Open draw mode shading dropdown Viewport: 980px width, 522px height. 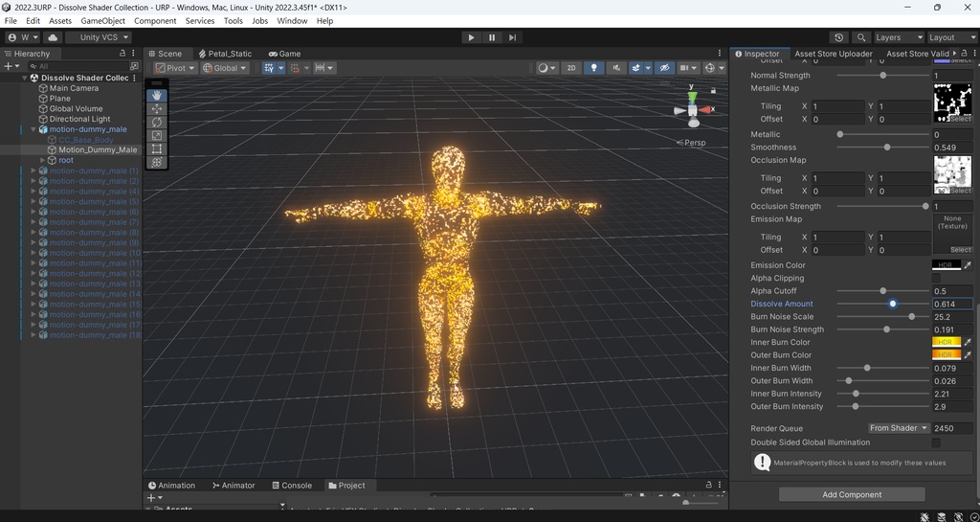546,68
